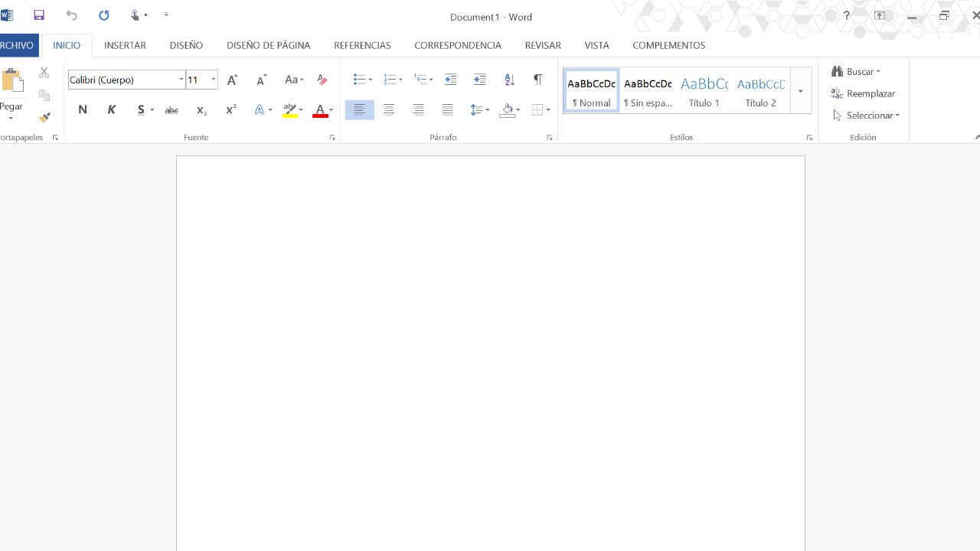Open the Fuente dialog launcher
This screenshot has width=980, height=551.
pos(332,138)
